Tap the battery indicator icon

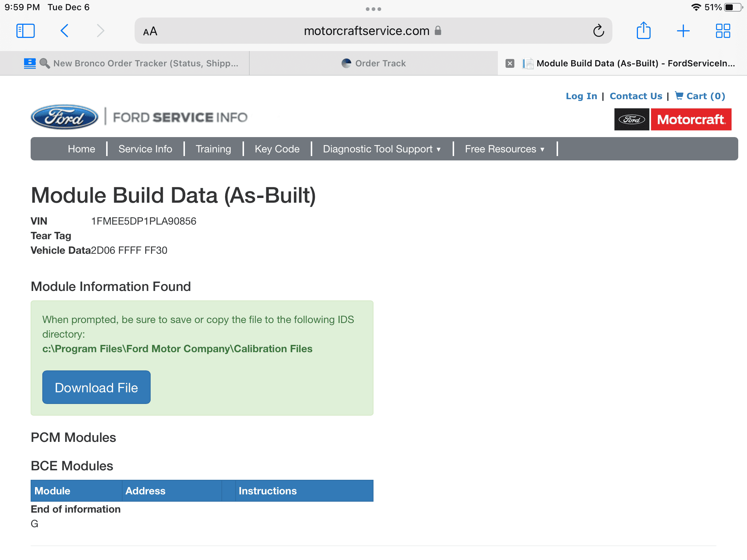734,7
